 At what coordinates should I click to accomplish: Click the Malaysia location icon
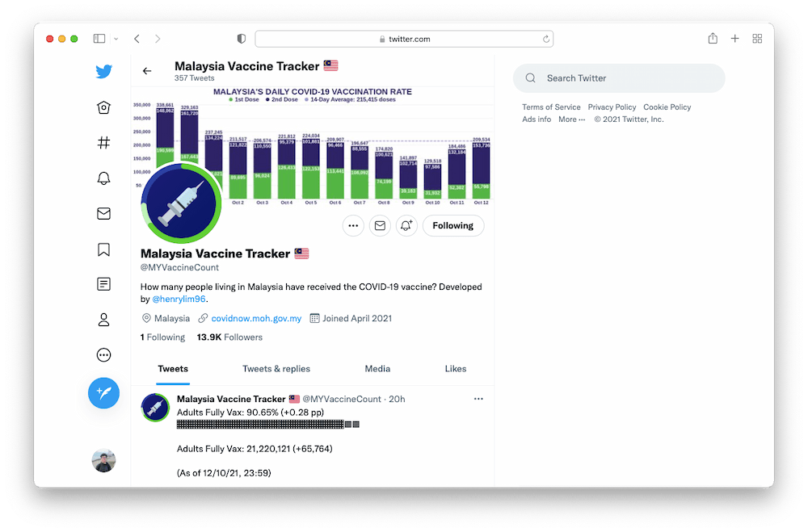coord(146,318)
